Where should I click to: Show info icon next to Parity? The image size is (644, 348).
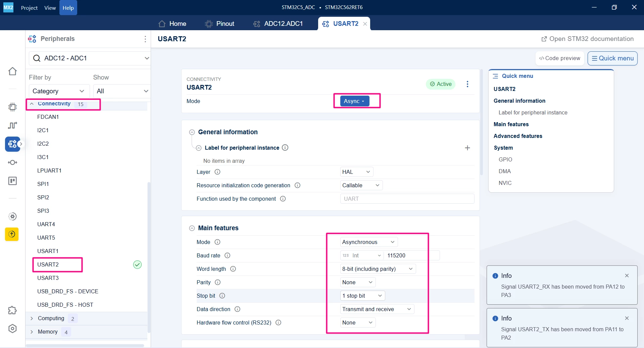[217, 282]
